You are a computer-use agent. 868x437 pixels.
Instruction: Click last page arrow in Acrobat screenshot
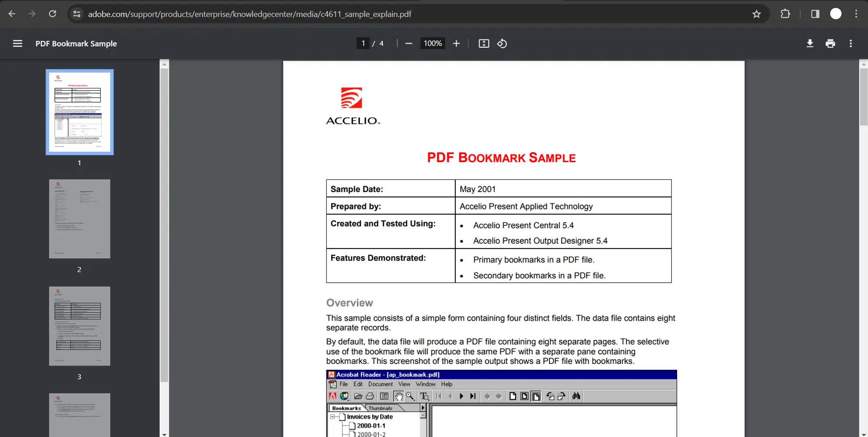point(473,396)
